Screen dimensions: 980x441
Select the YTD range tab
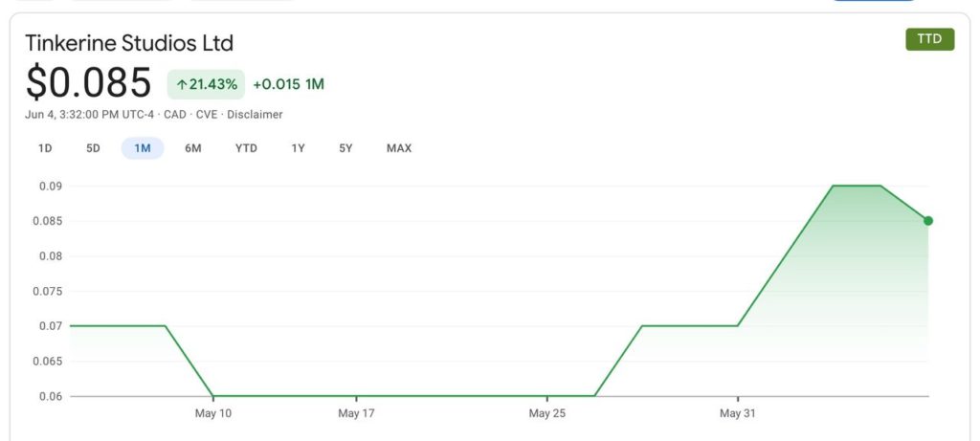pos(246,148)
